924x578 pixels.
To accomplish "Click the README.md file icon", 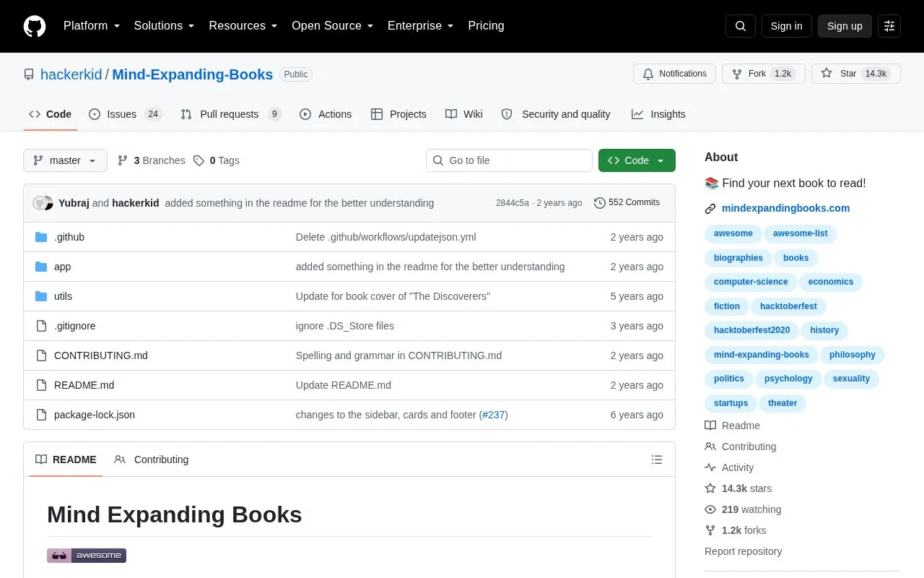I will [41, 385].
